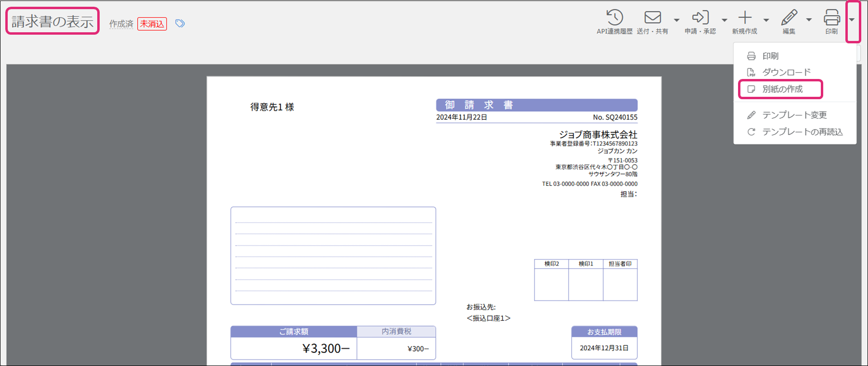Choose テンプレートの再読込 menu item

(802, 132)
